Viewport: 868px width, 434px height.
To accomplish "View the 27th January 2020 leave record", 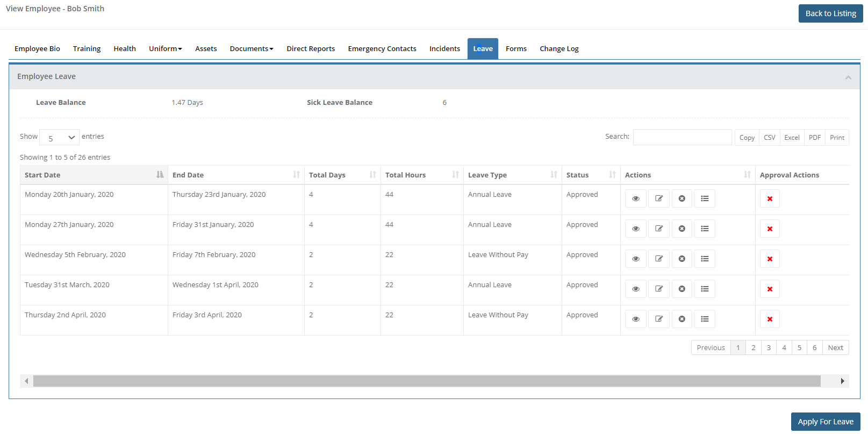I will click(636, 229).
